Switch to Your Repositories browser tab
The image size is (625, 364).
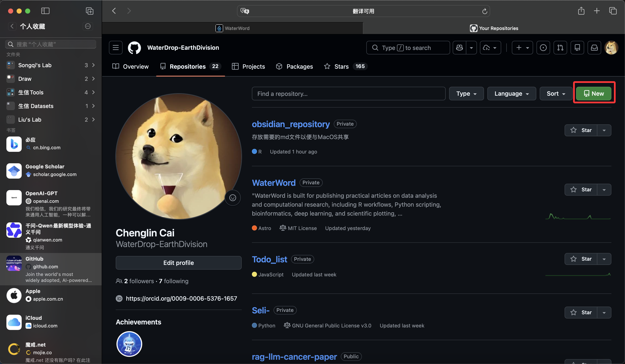click(x=494, y=28)
